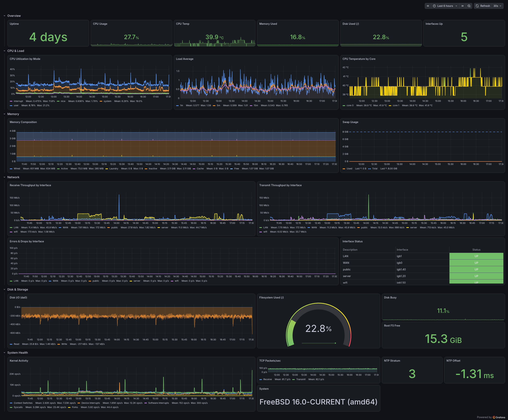Screen dimensions: 508x420
Task: Click the Syscalls legend color icon
Action: (x=11, y=407)
